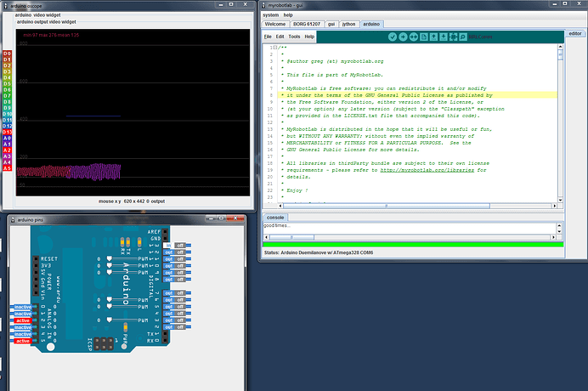Toggle digital pin 2 'off' state button
Screen dimensions: 588x391
click(x=180, y=327)
